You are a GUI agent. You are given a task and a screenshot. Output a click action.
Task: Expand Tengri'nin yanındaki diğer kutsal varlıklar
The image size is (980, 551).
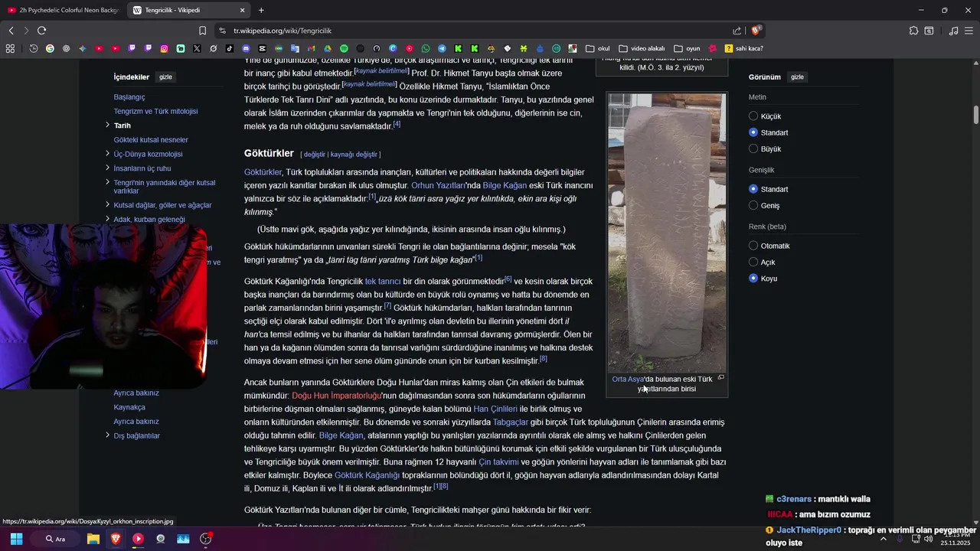[107, 182]
